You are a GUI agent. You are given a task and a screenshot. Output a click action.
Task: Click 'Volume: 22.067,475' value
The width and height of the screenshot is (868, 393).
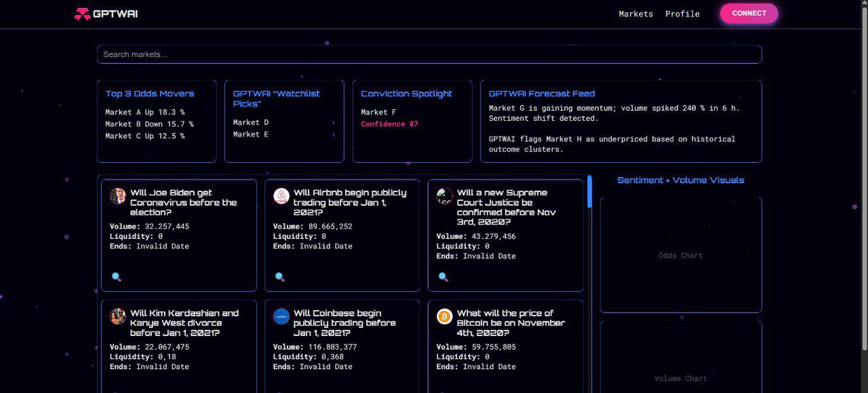[150, 347]
